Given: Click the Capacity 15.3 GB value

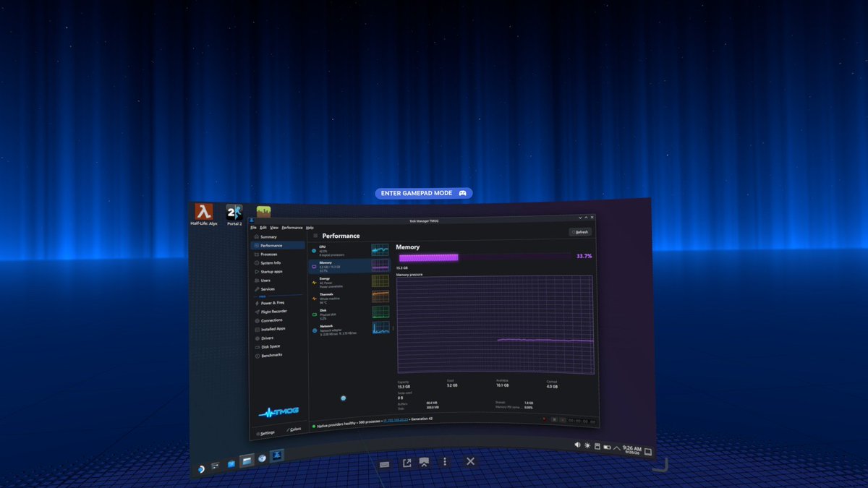Looking at the screenshot, I should click(x=403, y=387).
